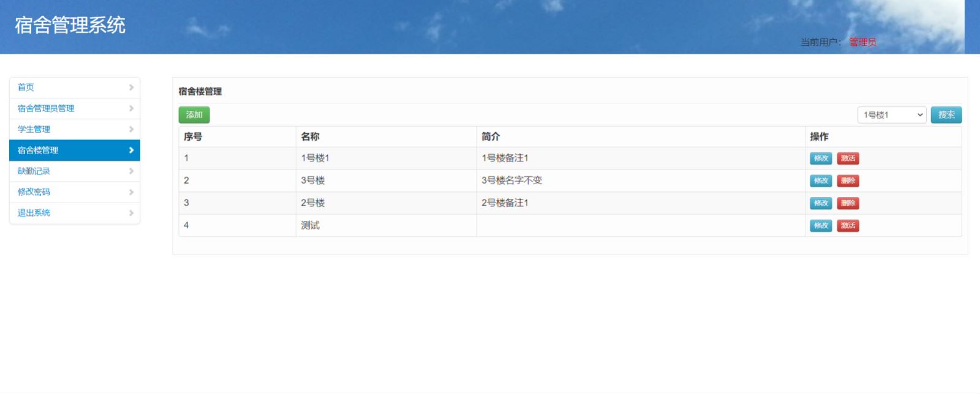
Task: Open 学生管理 menu item
Action: [75, 129]
